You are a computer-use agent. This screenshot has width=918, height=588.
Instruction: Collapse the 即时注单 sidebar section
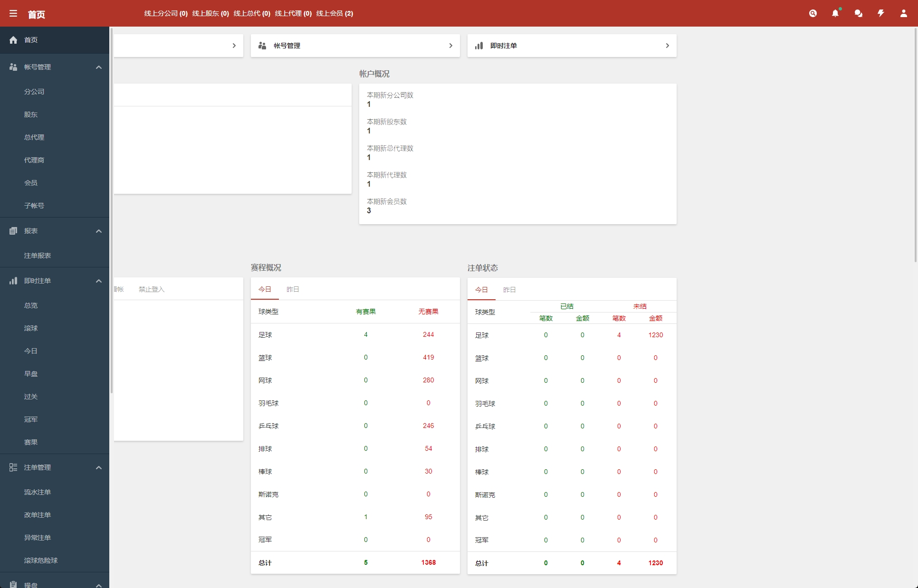coord(99,281)
